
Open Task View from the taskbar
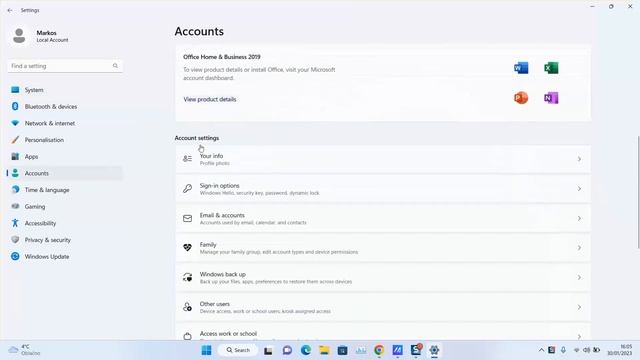(268, 350)
